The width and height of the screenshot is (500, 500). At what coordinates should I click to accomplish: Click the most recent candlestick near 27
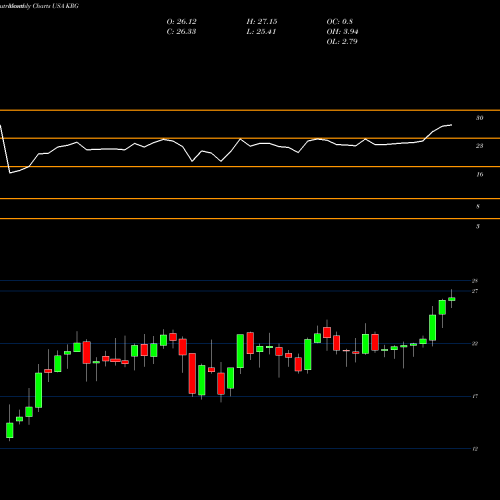(x=452, y=299)
